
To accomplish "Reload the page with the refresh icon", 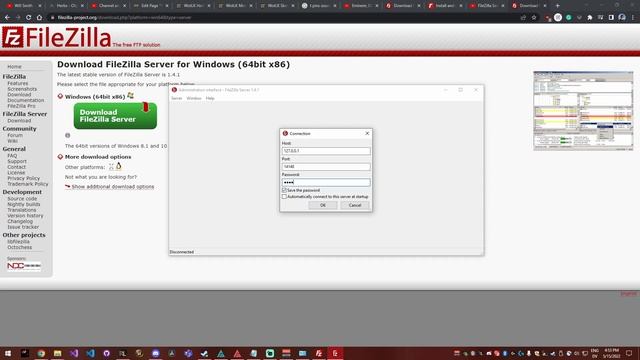I will (29, 18).
